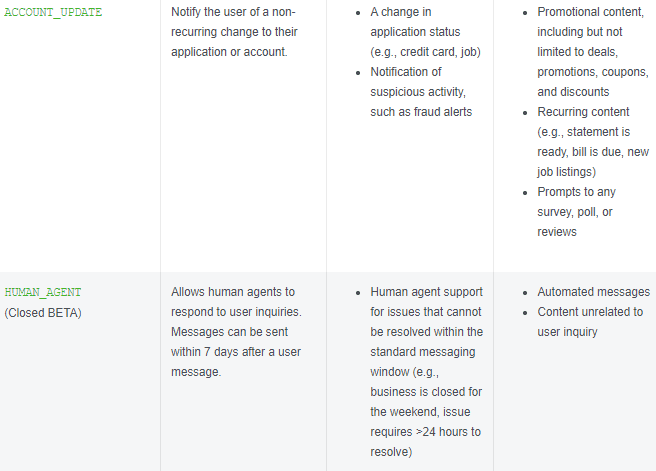
Task: Select the 'Recurring content' bullet item
Action: [584, 112]
